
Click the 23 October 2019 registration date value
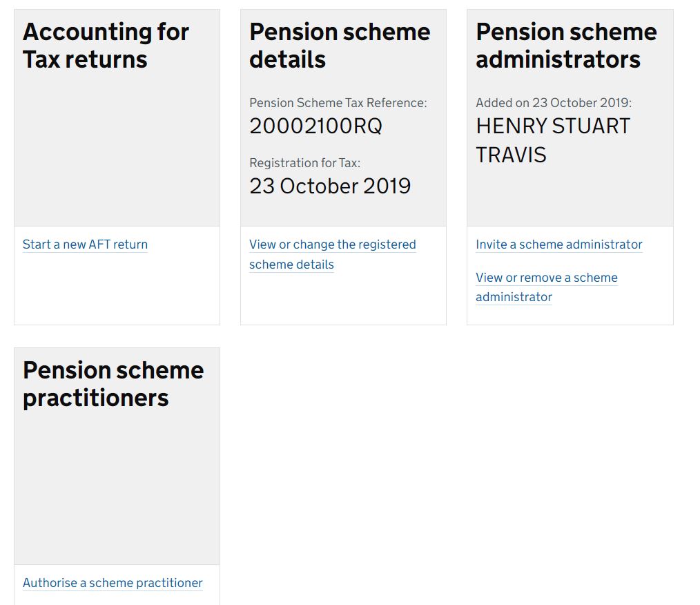[330, 186]
